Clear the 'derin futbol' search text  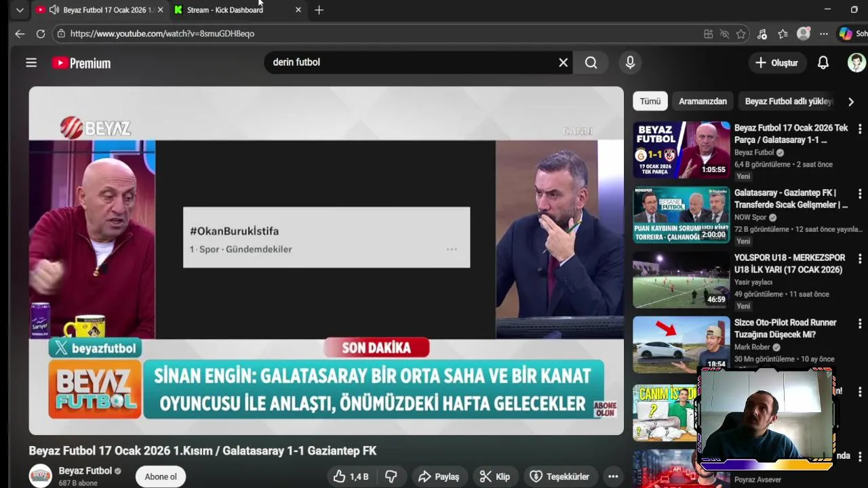tap(563, 62)
